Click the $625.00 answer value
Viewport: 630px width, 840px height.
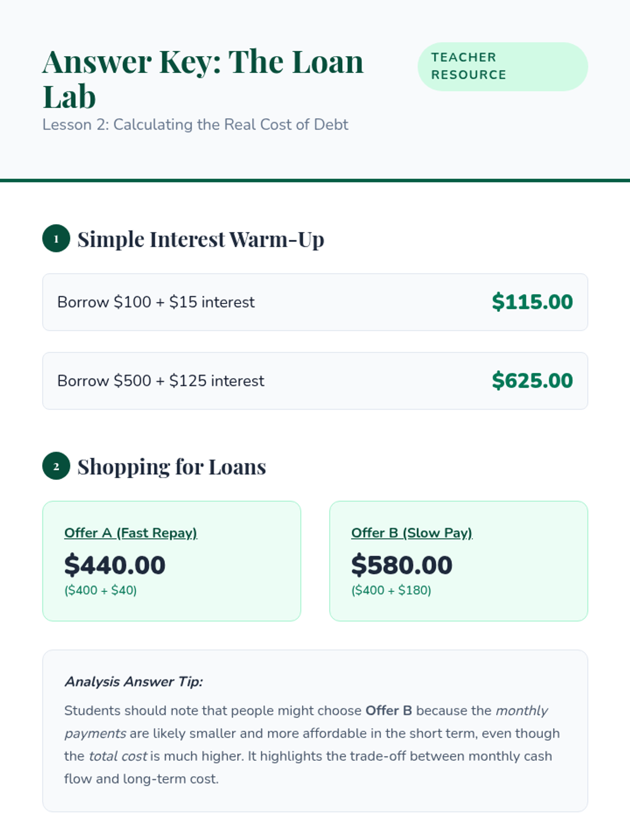532,381
